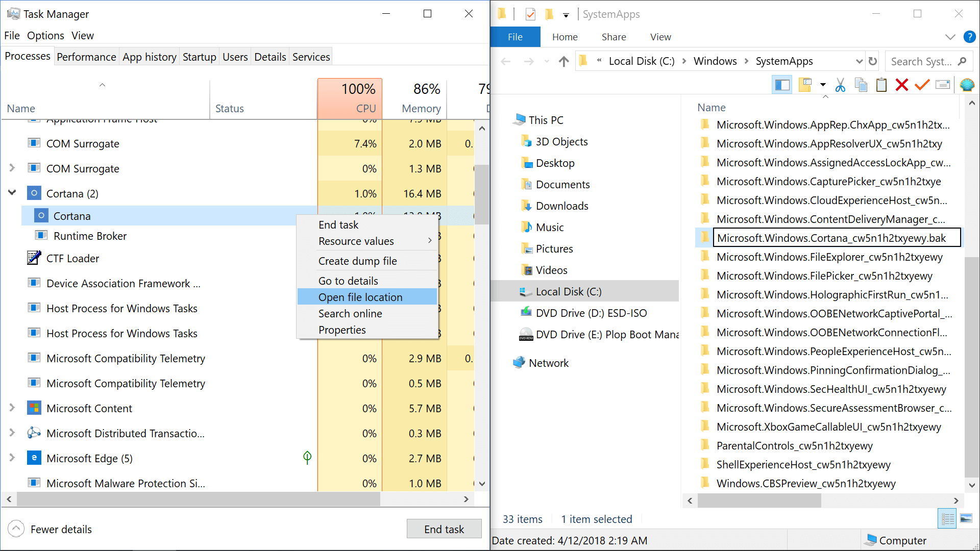Click the Email envelope toolbar icon
Screen dimensions: 980x551
(x=943, y=85)
